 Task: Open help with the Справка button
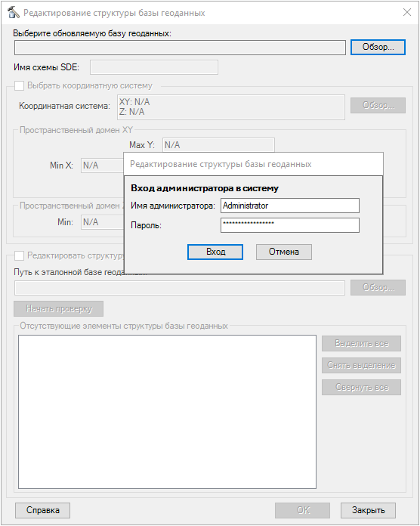pyautogui.click(x=42, y=510)
